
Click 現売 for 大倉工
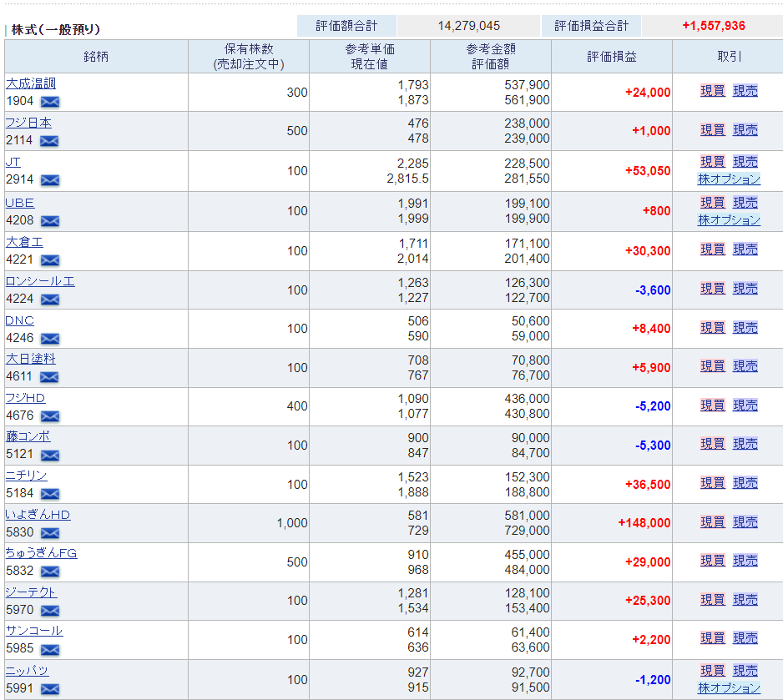click(745, 249)
